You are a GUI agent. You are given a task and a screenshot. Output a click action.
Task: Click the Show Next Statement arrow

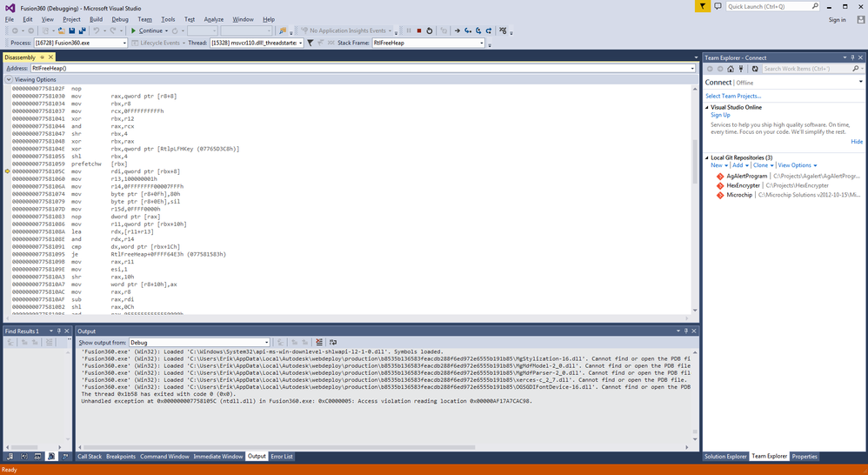coord(457,31)
